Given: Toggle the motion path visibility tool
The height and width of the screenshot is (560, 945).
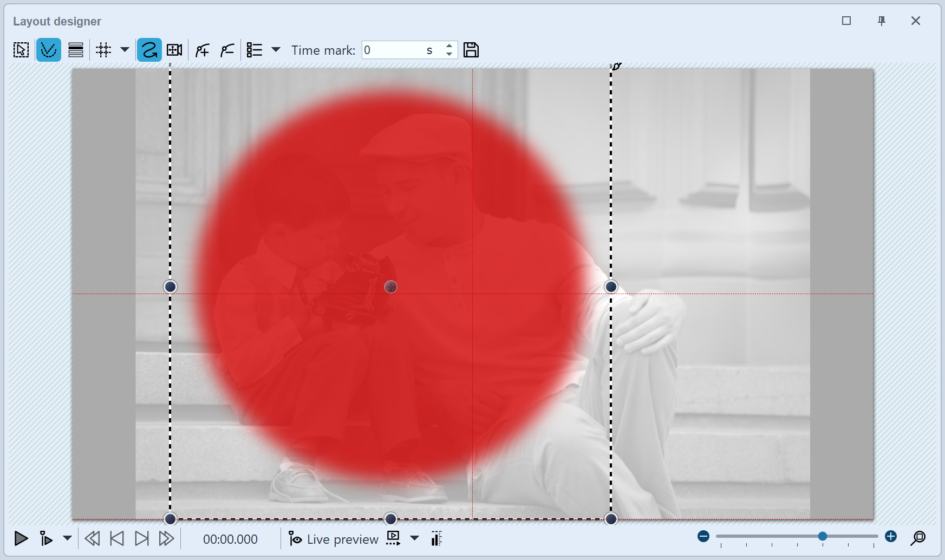Looking at the screenshot, I should (x=49, y=49).
